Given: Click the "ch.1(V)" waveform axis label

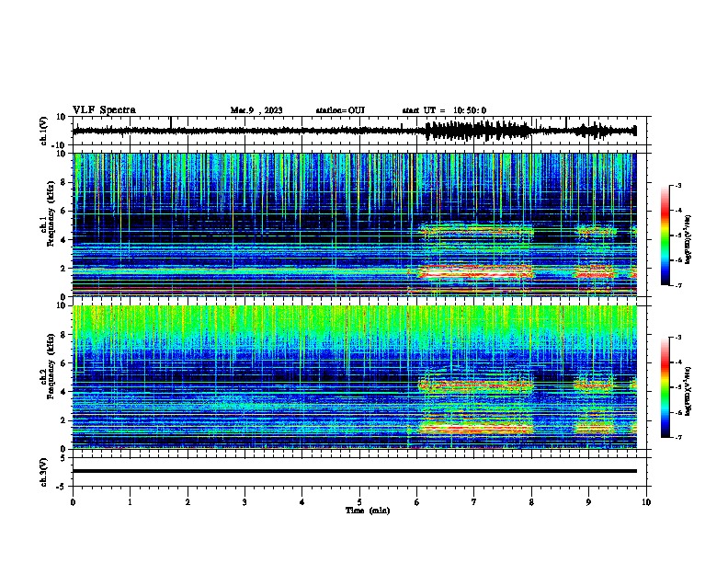Looking at the screenshot, I should (44, 131).
